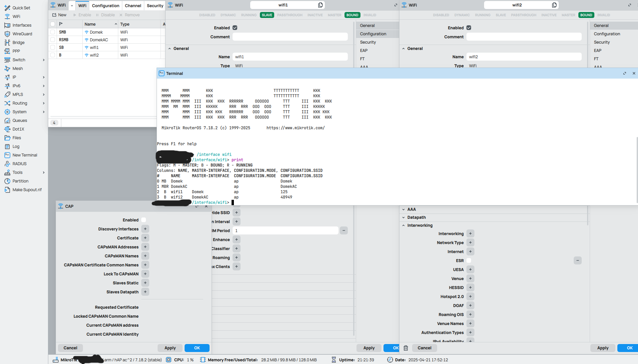Switch to the Configuration tab in WiFi list
This screenshot has width=638, height=364.
(x=105, y=6)
